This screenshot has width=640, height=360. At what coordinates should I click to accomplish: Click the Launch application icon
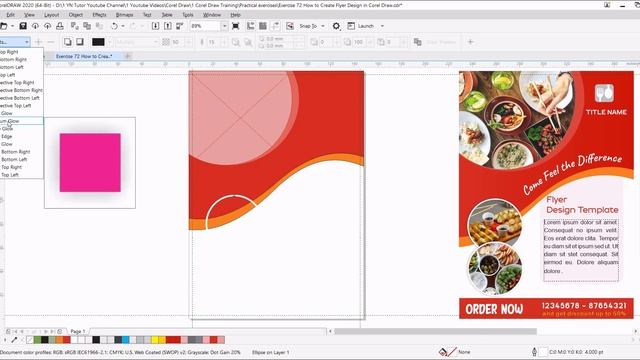351,26
